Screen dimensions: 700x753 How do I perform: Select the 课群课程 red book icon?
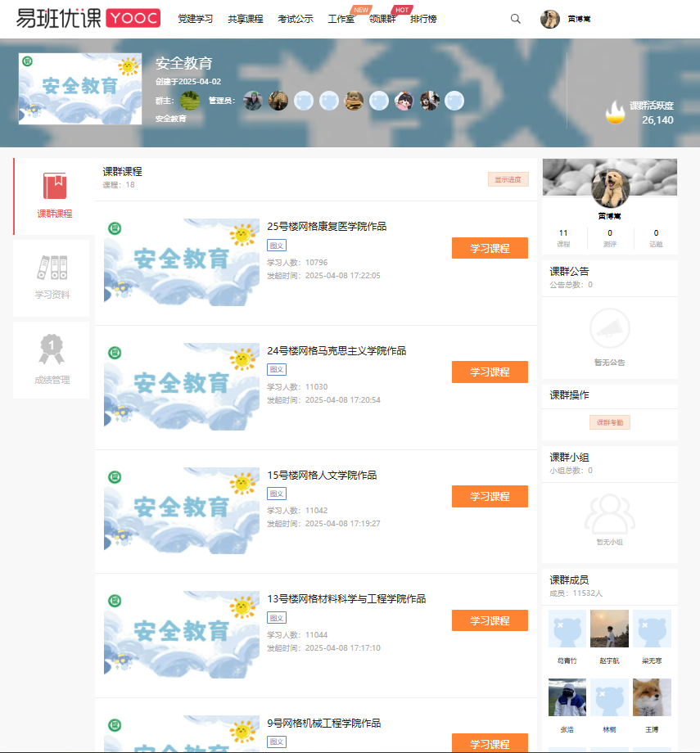[x=55, y=186]
